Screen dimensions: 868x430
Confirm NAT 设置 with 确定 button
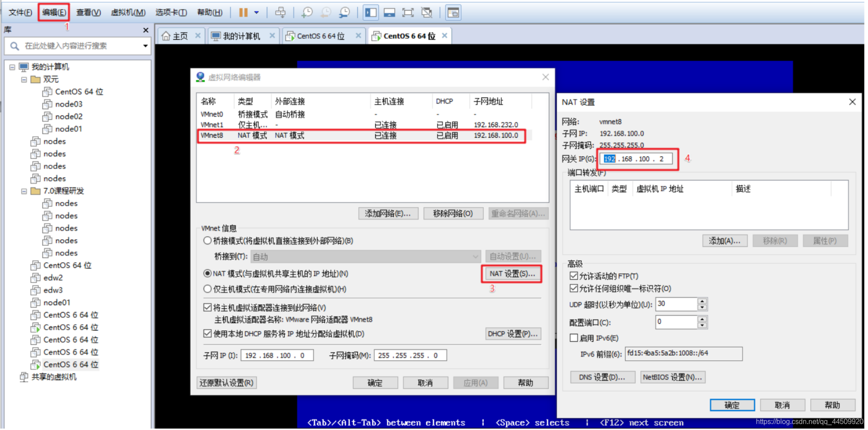[732, 405]
